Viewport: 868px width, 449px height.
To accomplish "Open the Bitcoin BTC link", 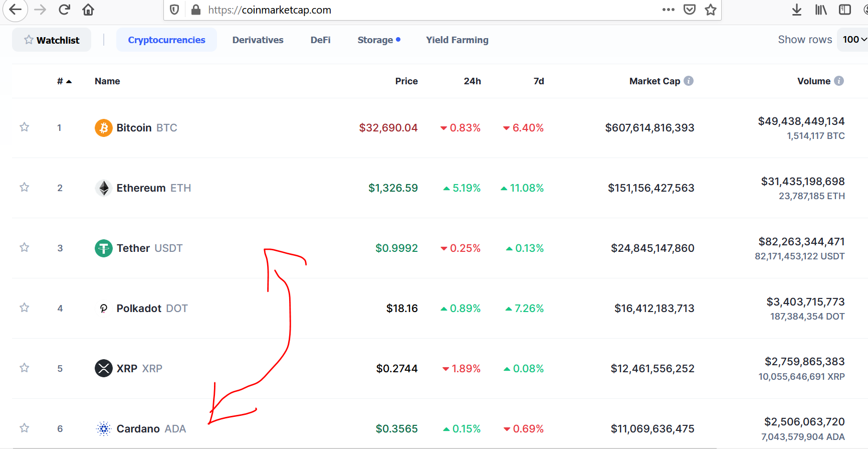I will coord(147,128).
